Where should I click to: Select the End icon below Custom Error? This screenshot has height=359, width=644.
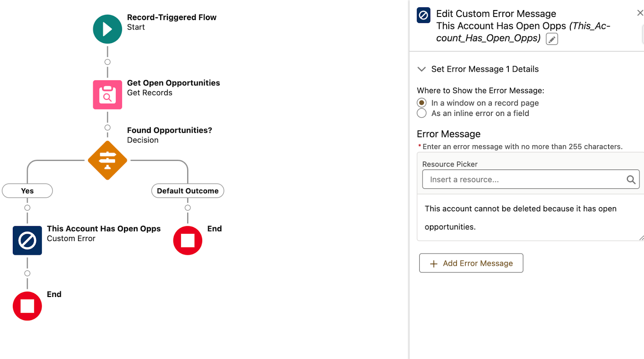tap(27, 306)
